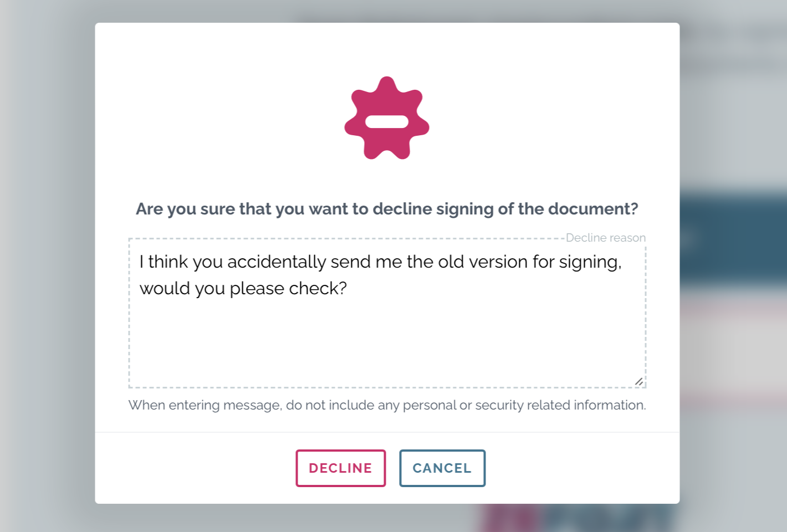Click the pink decline badge icon

point(387,118)
